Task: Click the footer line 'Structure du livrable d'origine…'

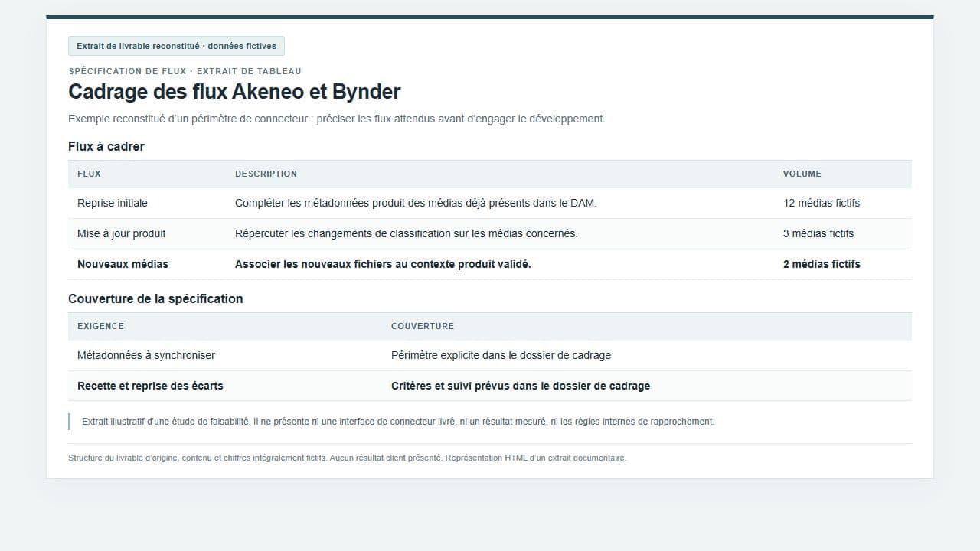Action: [x=347, y=458]
